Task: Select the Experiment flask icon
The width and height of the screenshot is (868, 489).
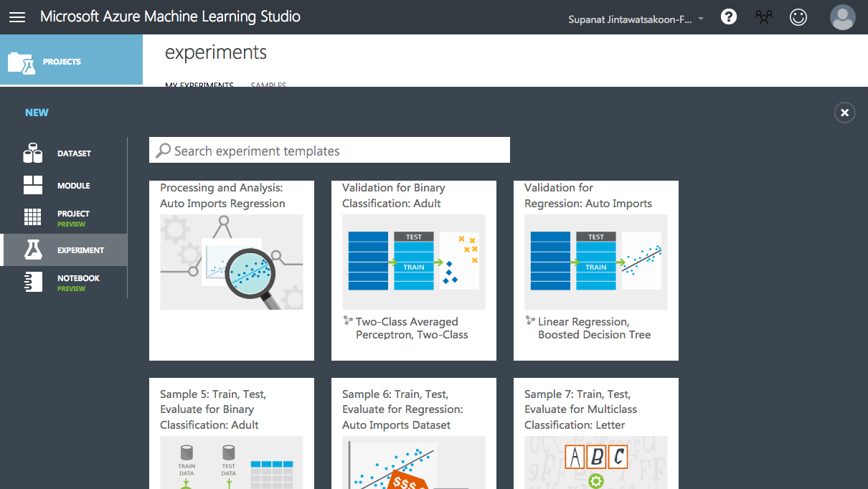Action: (33, 250)
